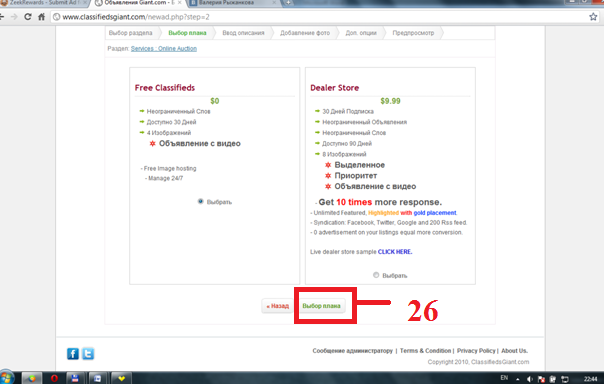Open a new browser tab
604x384 pixels.
288,3
